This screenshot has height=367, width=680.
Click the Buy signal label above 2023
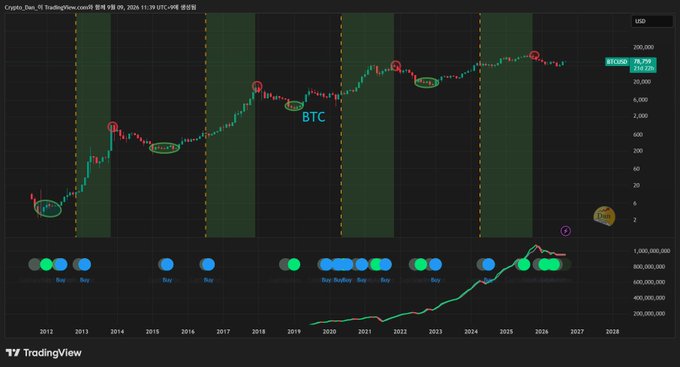click(x=435, y=280)
